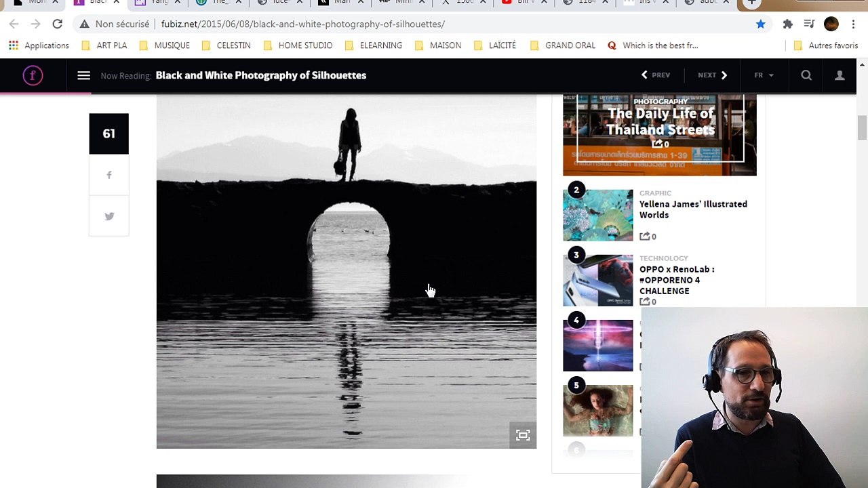Close the active Fubiz tab
This screenshot has width=868, height=488.
tap(117, 2)
